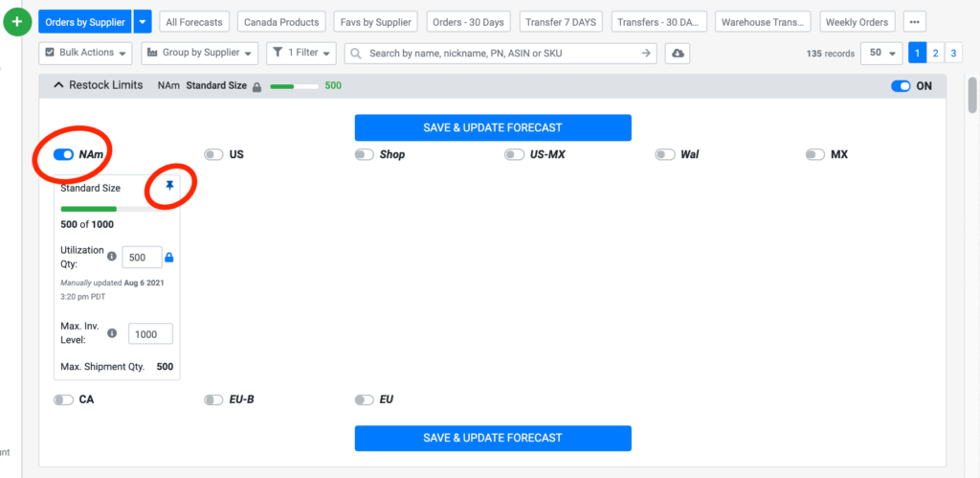Switch to the Transfer 7 DAYS tab
The image size is (980, 478).
pos(561,22)
